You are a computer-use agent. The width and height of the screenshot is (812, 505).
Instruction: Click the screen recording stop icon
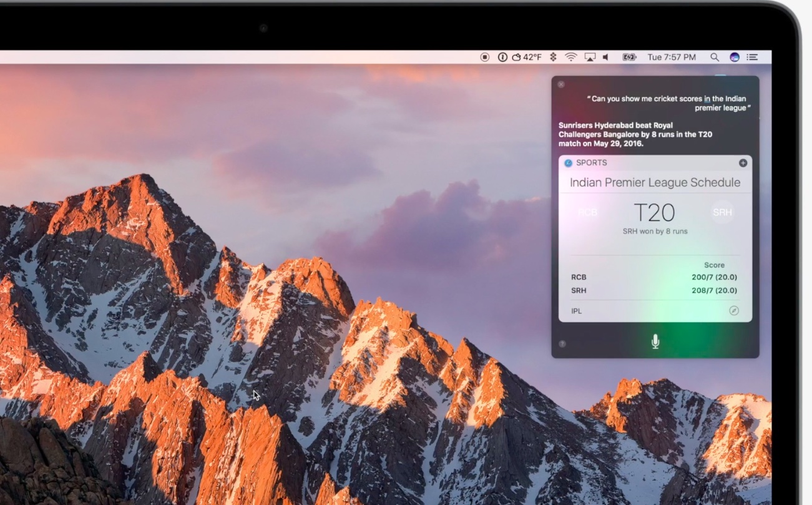pyautogui.click(x=485, y=57)
